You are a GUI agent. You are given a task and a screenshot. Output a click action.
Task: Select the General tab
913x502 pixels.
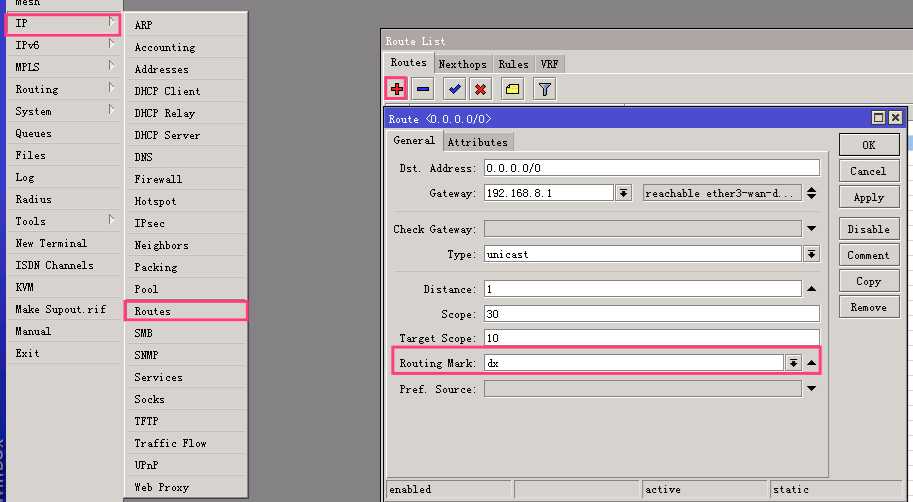coord(414,140)
